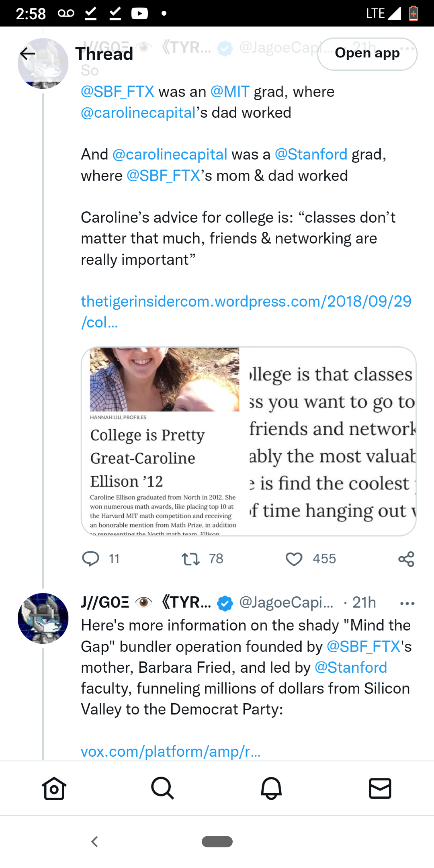Open the three-dot menu on second tweet
Image resolution: width=434 pixels, height=868 pixels.
(x=407, y=603)
